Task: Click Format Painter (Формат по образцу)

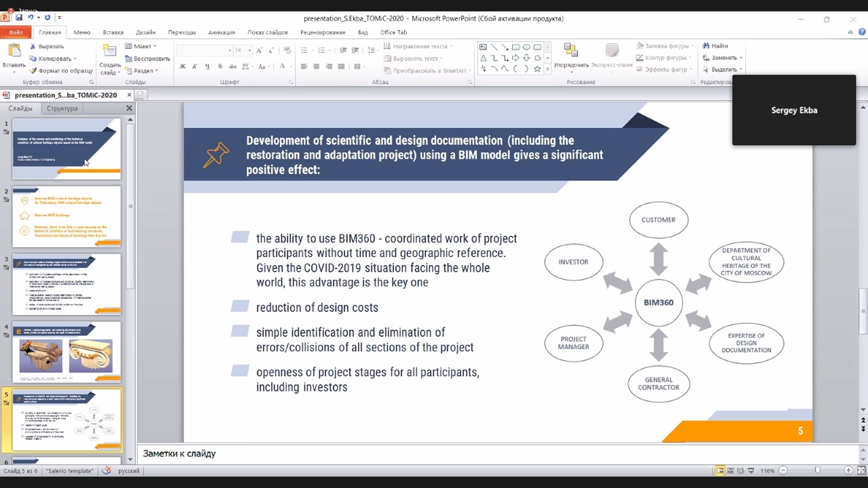Action: coord(60,70)
